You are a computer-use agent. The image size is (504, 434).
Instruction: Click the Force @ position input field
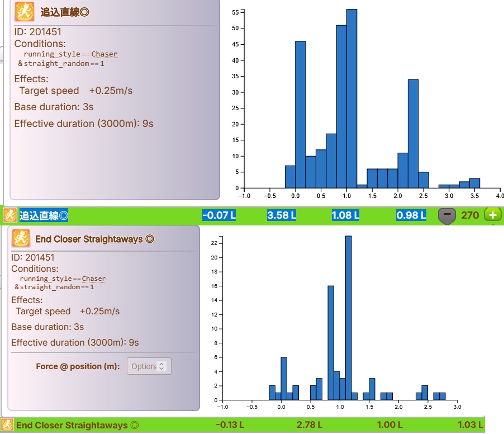149,366
